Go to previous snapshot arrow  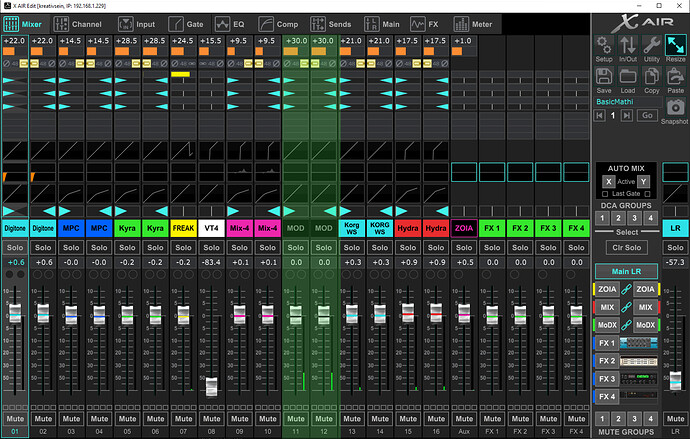click(x=599, y=115)
